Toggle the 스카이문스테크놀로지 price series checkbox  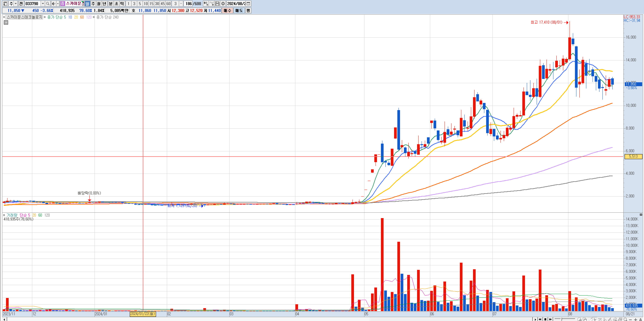(x=4, y=17)
